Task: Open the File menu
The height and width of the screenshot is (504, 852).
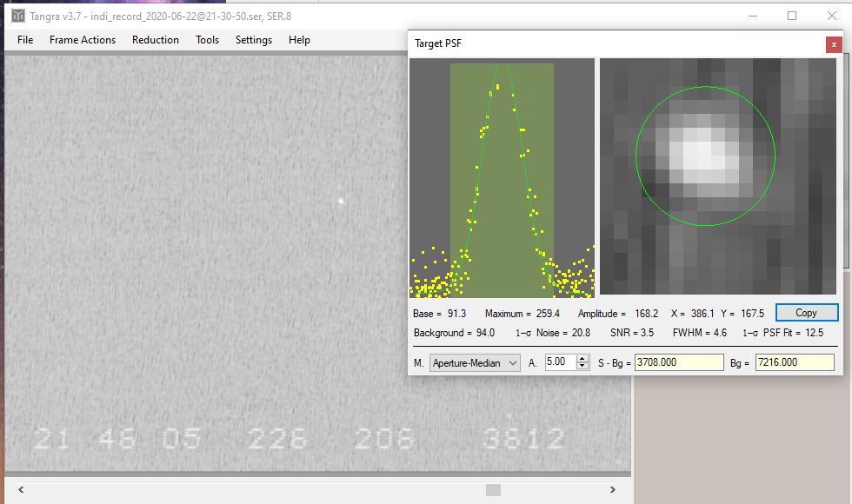Action: [25, 40]
